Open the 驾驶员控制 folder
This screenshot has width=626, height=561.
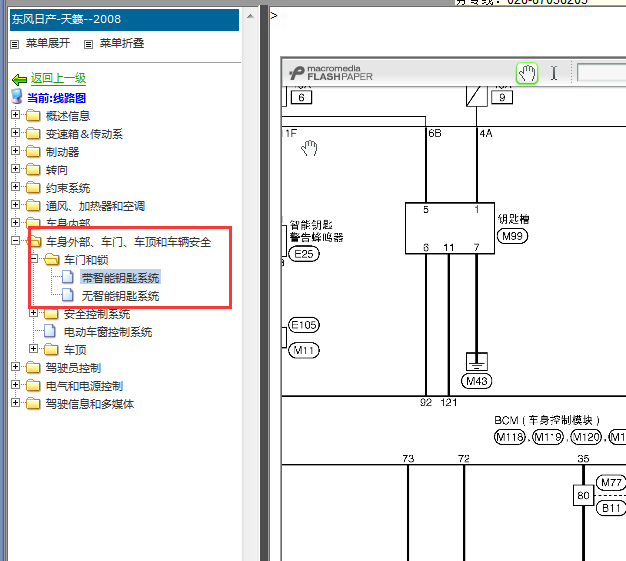(x=73, y=368)
